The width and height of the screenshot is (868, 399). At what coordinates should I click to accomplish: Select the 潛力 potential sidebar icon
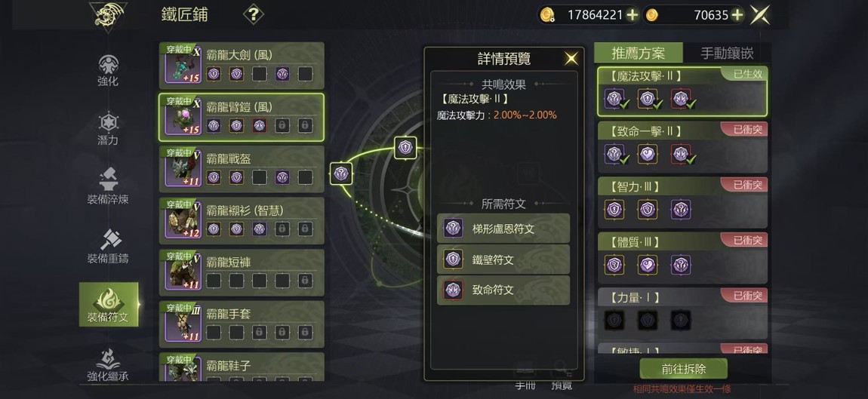(x=108, y=130)
